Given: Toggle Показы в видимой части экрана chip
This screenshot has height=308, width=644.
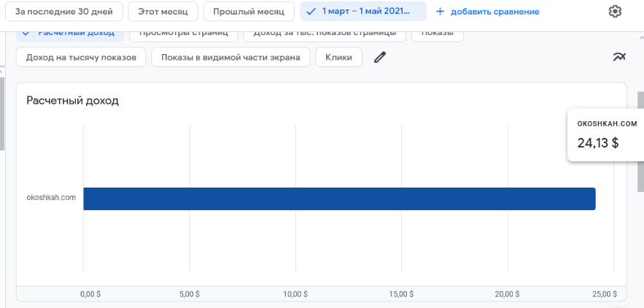Looking at the screenshot, I should (x=230, y=57).
